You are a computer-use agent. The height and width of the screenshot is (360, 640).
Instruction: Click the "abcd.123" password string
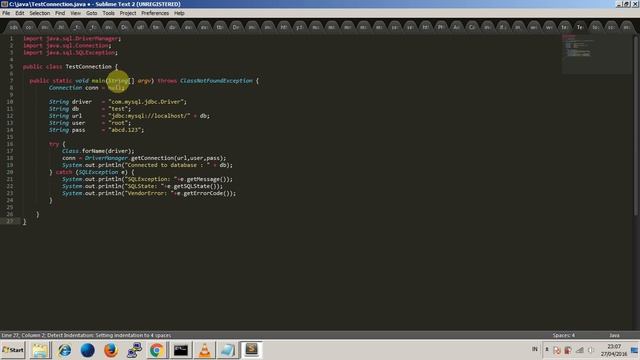[x=125, y=130]
